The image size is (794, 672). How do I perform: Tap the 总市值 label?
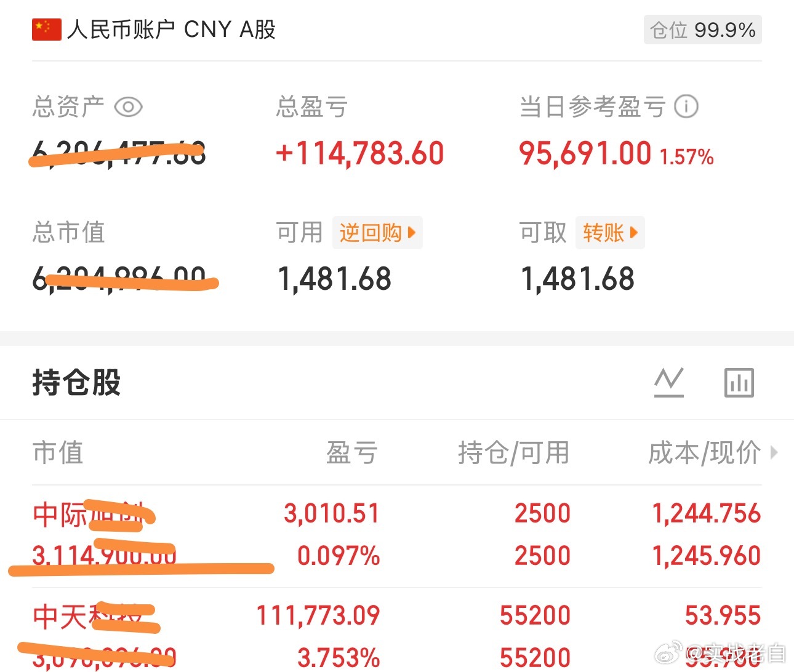(68, 233)
